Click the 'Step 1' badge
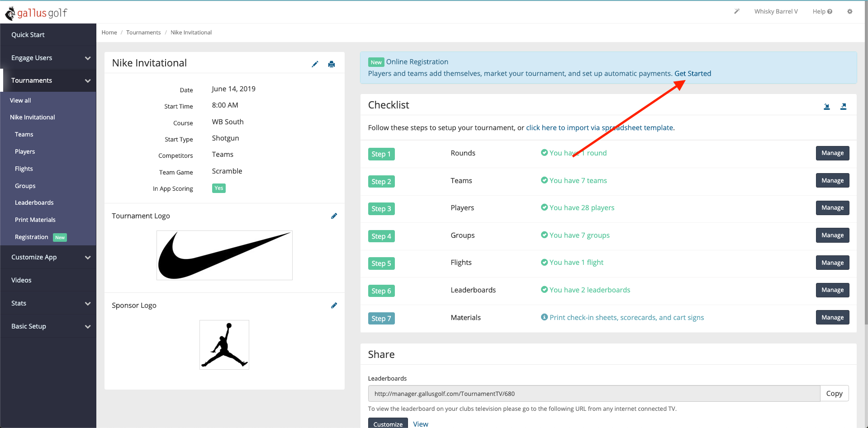Screen dimensions: 868x428 (x=381, y=154)
